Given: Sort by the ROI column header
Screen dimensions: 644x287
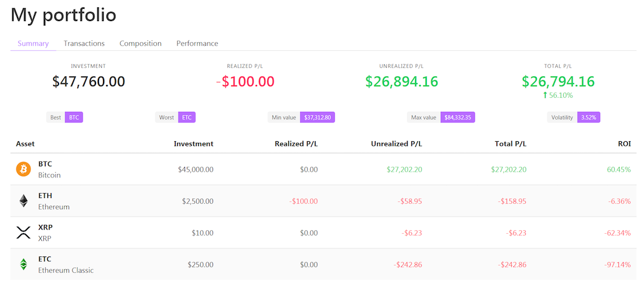Looking at the screenshot, I should [x=624, y=143].
